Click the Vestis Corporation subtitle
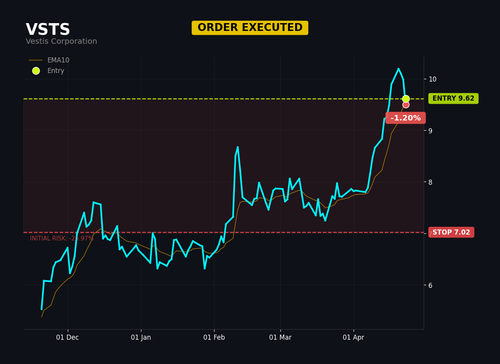500x364 pixels. tap(61, 41)
